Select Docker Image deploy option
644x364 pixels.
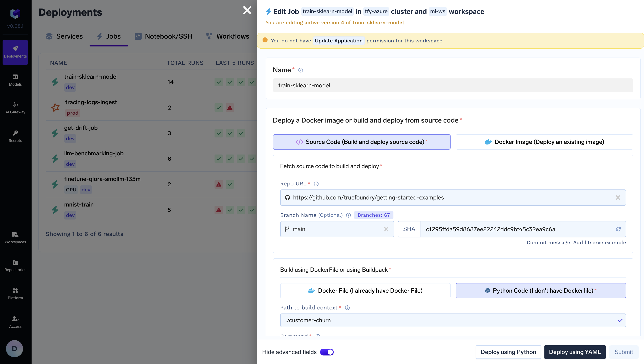coord(544,142)
